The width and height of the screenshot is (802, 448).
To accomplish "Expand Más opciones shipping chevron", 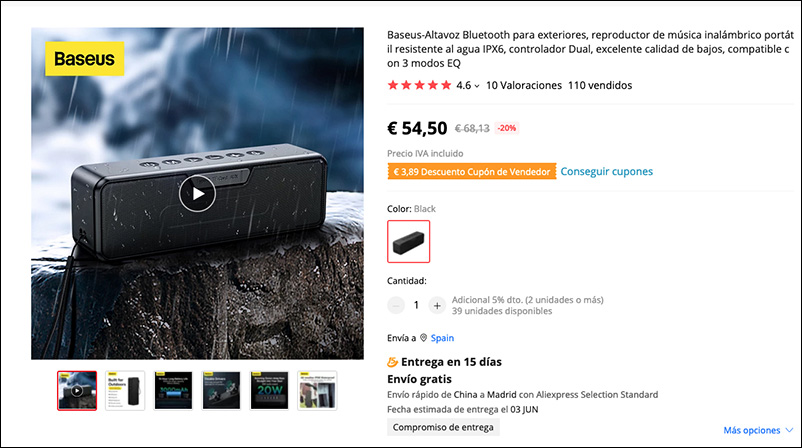I will [789, 430].
